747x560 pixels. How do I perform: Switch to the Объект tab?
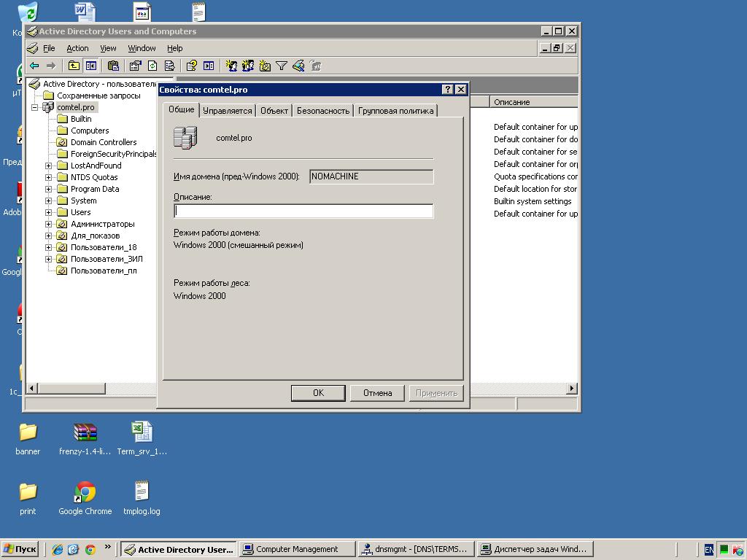pos(274,111)
